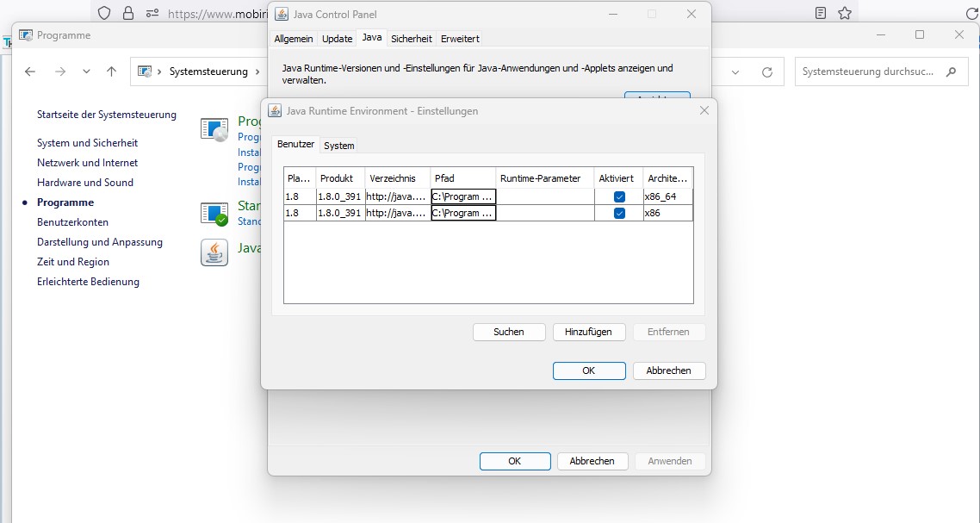Click the Java coffee cup icon in Programme
The height and width of the screenshot is (523, 980).
point(214,252)
